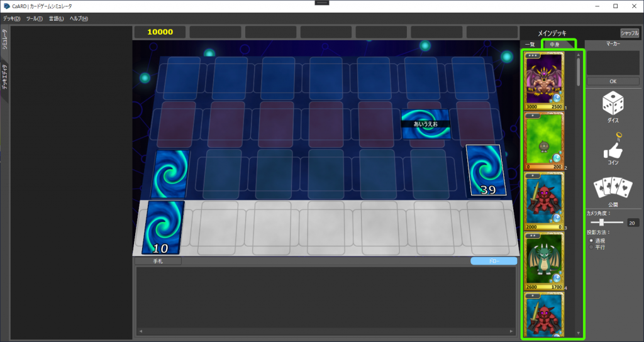Select the green dragon card numbered 4
The height and width of the screenshot is (342, 644).
pos(544,261)
